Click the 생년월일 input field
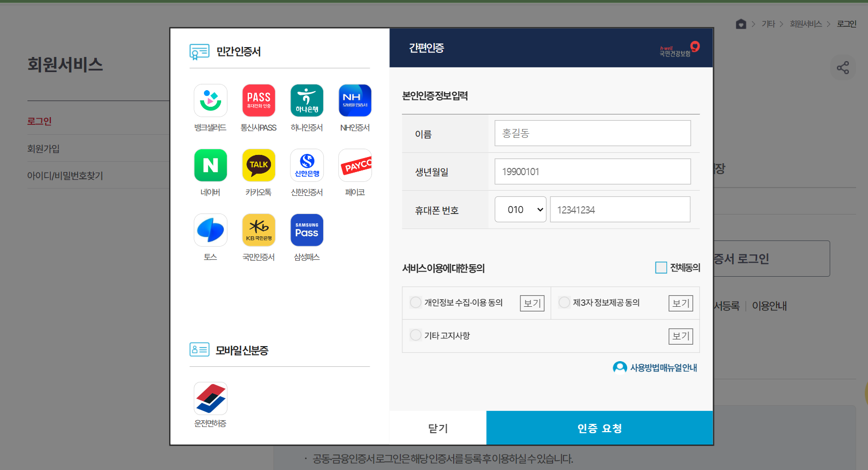The width and height of the screenshot is (868, 470). [x=592, y=172]
